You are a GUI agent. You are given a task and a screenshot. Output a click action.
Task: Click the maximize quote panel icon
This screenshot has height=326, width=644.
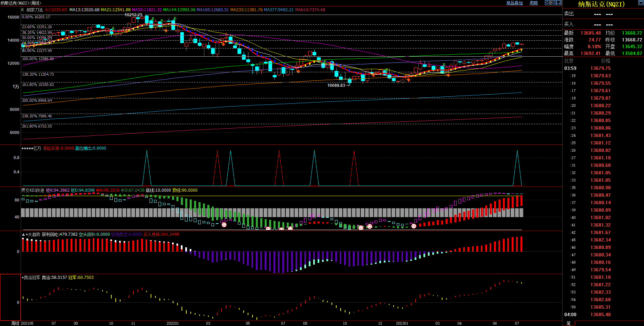[641, 3]
